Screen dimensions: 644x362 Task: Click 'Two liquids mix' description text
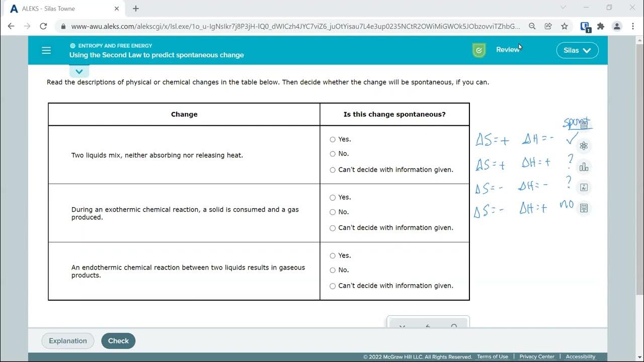(157, 155)
